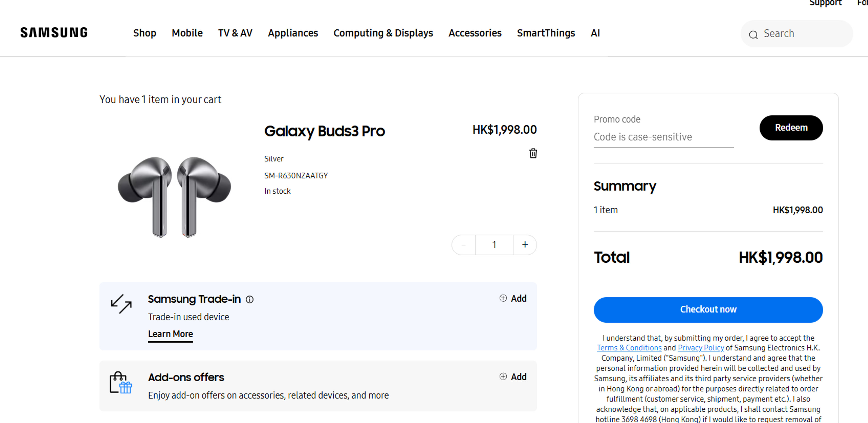Click Learn More under Trade-in
The image size is (868, 423).
pyautogui.click(x=170, y=334)
